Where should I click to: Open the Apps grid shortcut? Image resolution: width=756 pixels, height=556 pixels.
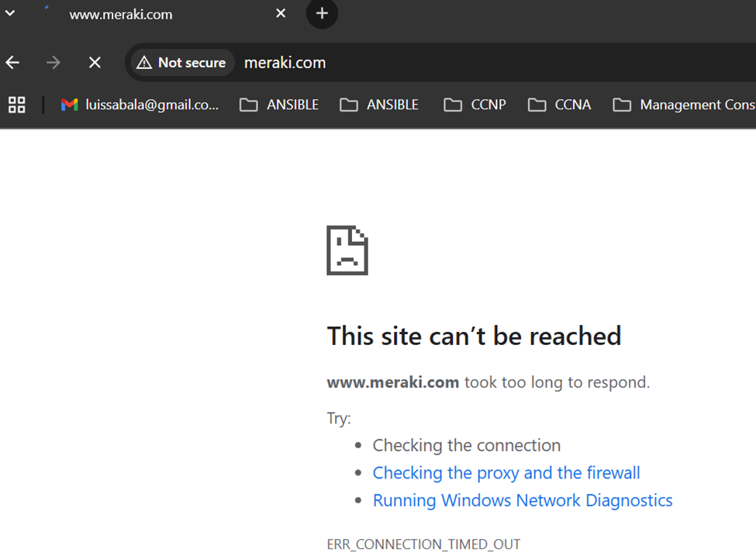pos(17,105)
